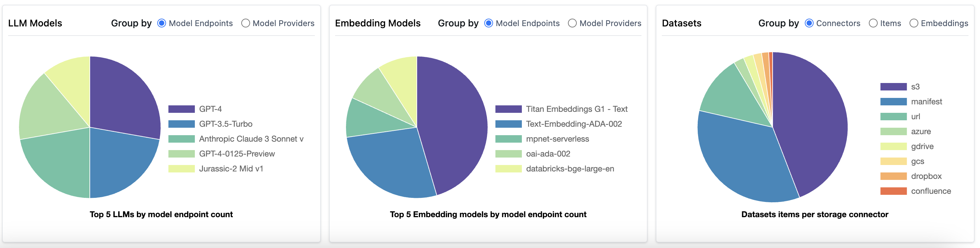Choose Model Providers for Embedding Models
This screenshot has width=980, height=248.
pos(572,23)
